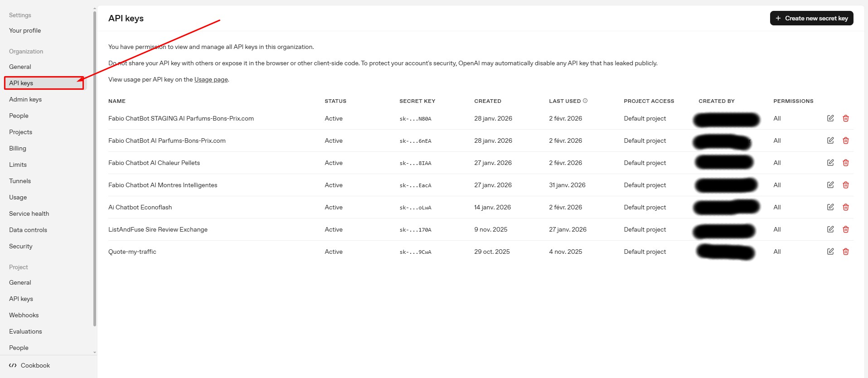
Task: Open Organization People page
Action: pyautogui.click(x=19, y=116)
